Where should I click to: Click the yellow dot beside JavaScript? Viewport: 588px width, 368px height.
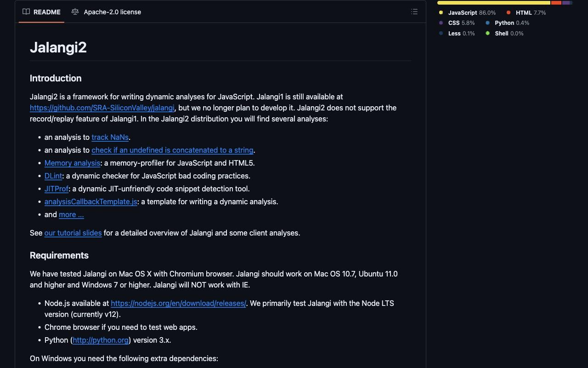[x=441, y=13]
